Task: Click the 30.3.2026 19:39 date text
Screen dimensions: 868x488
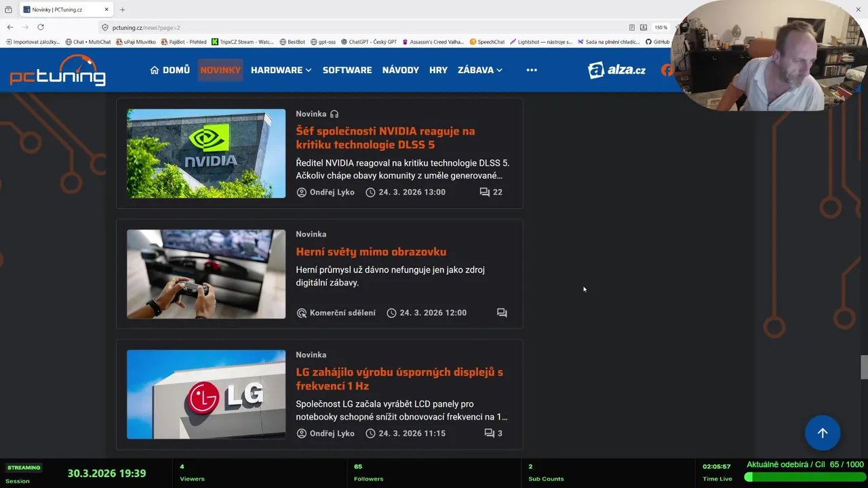Action: tap(106, 473)
